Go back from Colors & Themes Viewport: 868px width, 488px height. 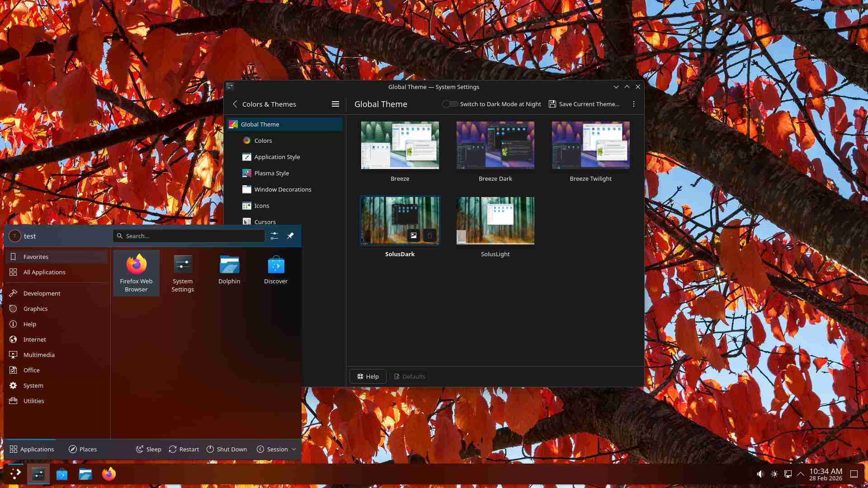235,104
